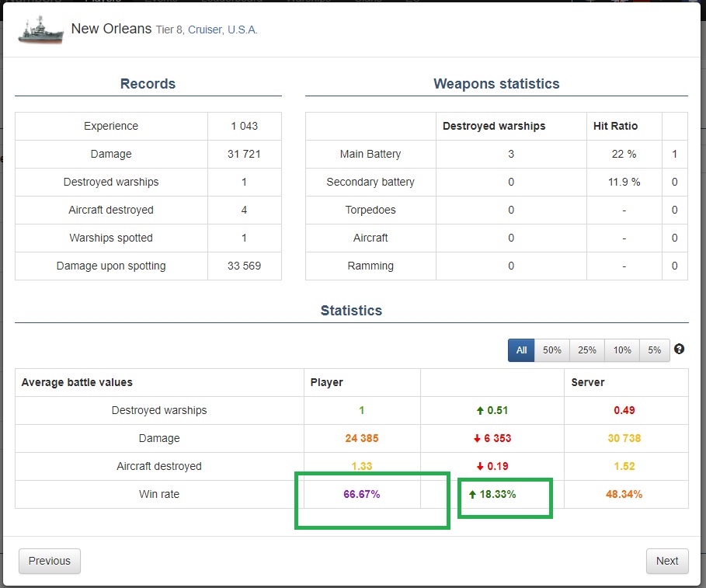Click the Average battle values header
Screen dimensions: 706x588
tap(77, 382)
